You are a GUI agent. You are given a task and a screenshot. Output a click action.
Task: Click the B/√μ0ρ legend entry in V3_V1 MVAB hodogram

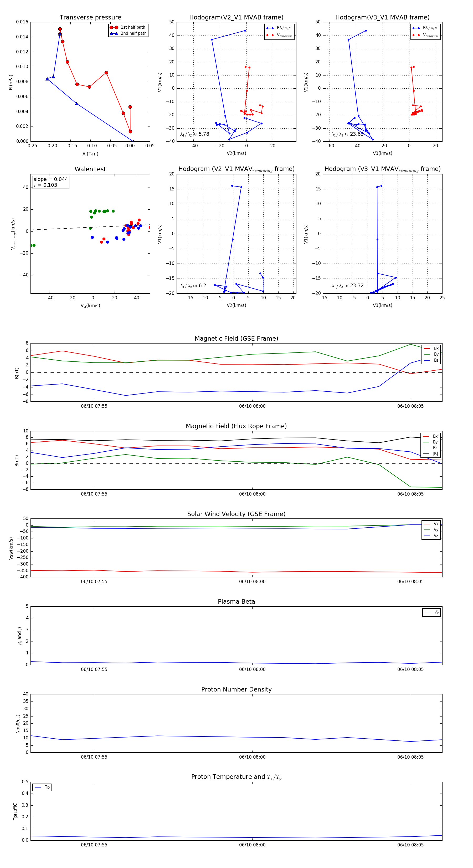(x=425, y=28)
